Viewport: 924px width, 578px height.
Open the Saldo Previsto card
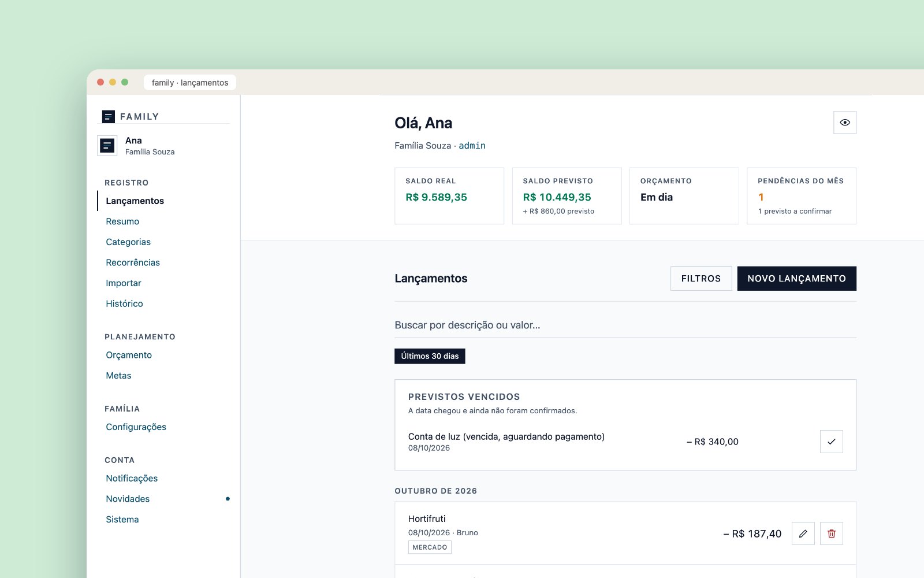point(567,196)
